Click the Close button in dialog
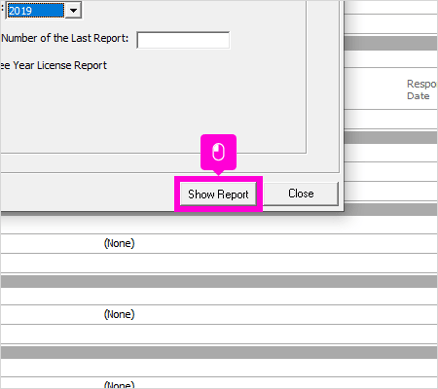The width and height of the screenshot is (438, 389). 301,194
